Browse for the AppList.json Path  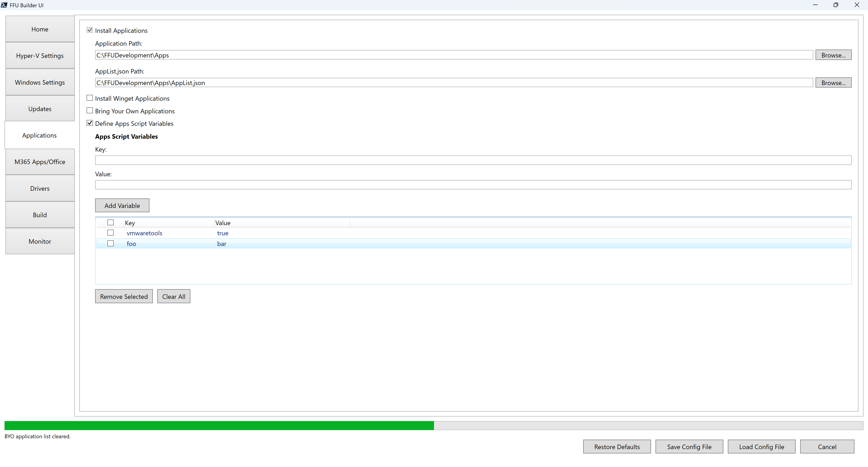(x=833, y=83)
